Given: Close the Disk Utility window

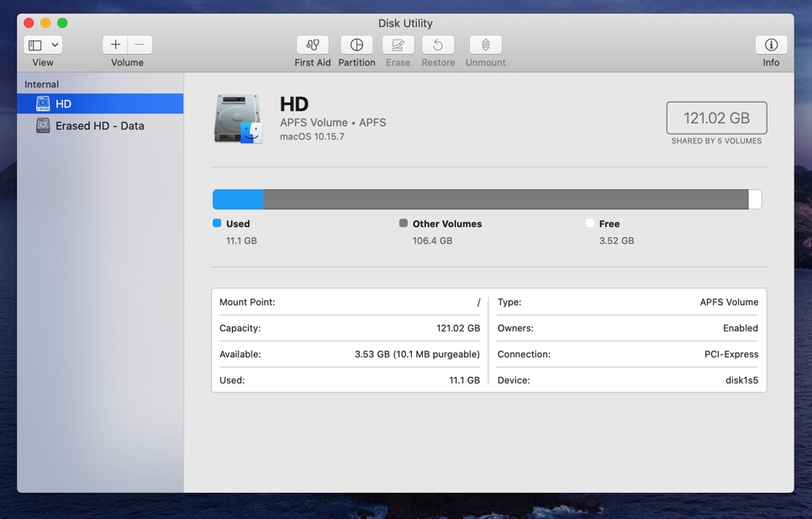Looking at the screenshot, I should [x=29, y=23].
